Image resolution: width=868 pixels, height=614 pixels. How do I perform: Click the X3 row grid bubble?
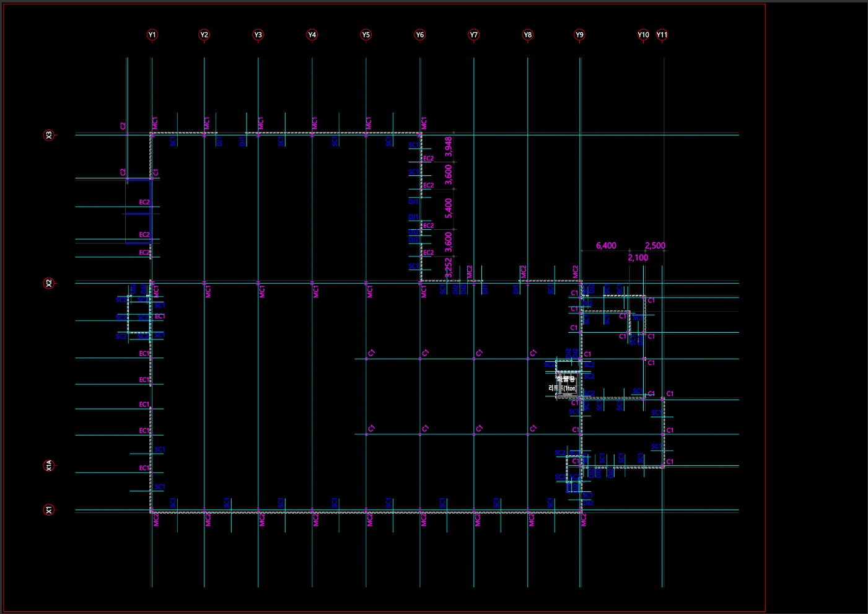pyautogui.click(x=49, y=134)
